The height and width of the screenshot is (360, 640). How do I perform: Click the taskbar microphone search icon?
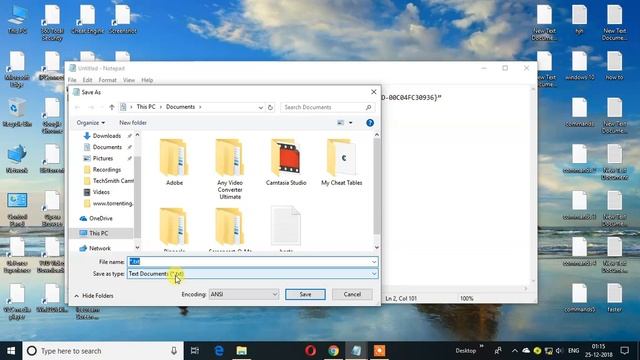tap(174, 351)
